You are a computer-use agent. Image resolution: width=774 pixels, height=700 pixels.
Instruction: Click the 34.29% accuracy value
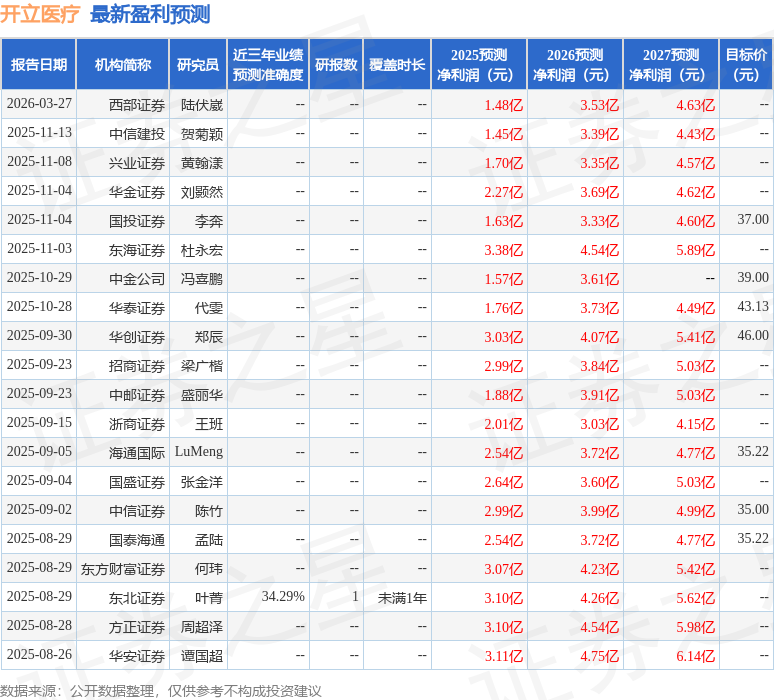pyautogui.click(x=283, y=596)
